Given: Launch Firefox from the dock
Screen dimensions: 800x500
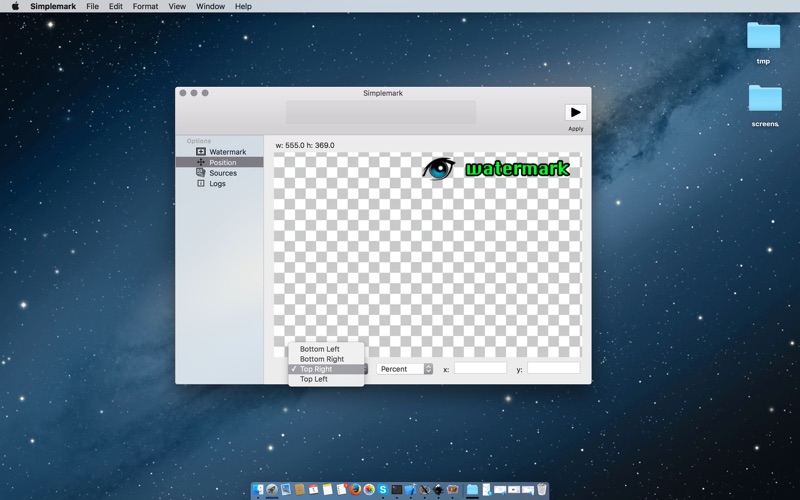Looking at the screenshot, I should coord(355,490).
